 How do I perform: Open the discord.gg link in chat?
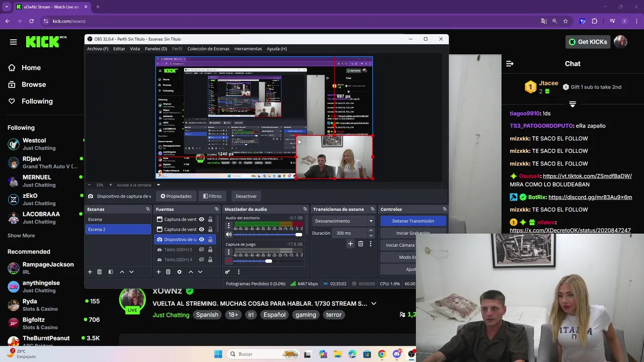pos(590,197)
